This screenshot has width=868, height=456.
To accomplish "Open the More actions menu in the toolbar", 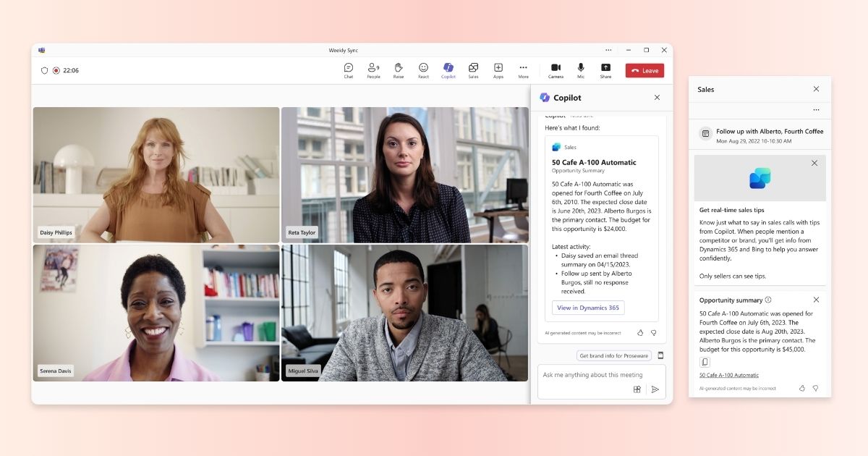I will click(523, 70).
